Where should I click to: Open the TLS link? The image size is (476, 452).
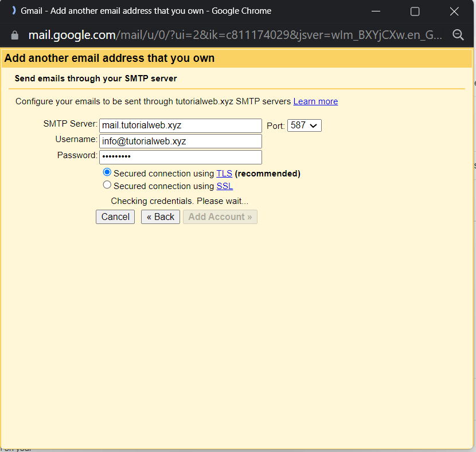coord(224,173)
